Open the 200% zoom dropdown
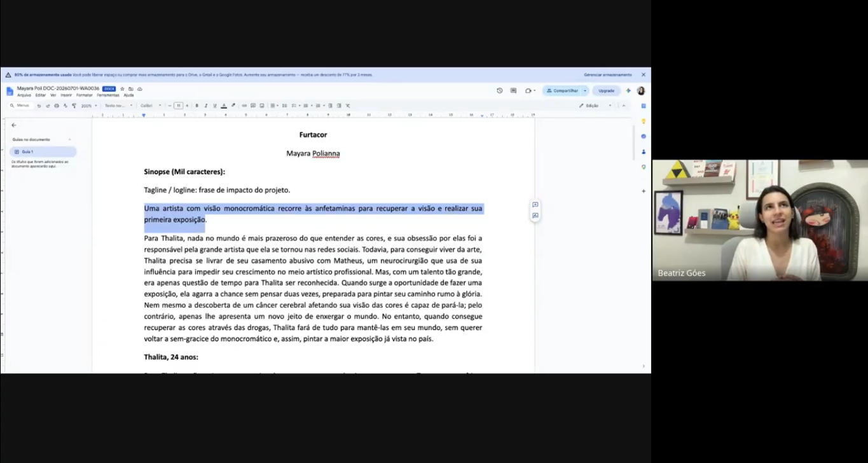The width and height of the screenshot is (868, 463). pyautogui.click(x=89, y=106)
